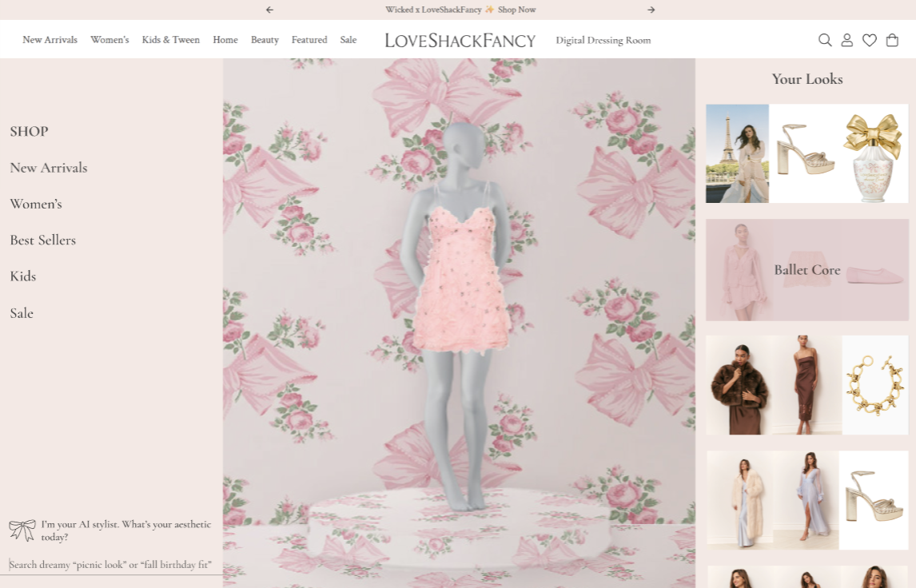Open New Arrivals in top navigation

[50, 40]
